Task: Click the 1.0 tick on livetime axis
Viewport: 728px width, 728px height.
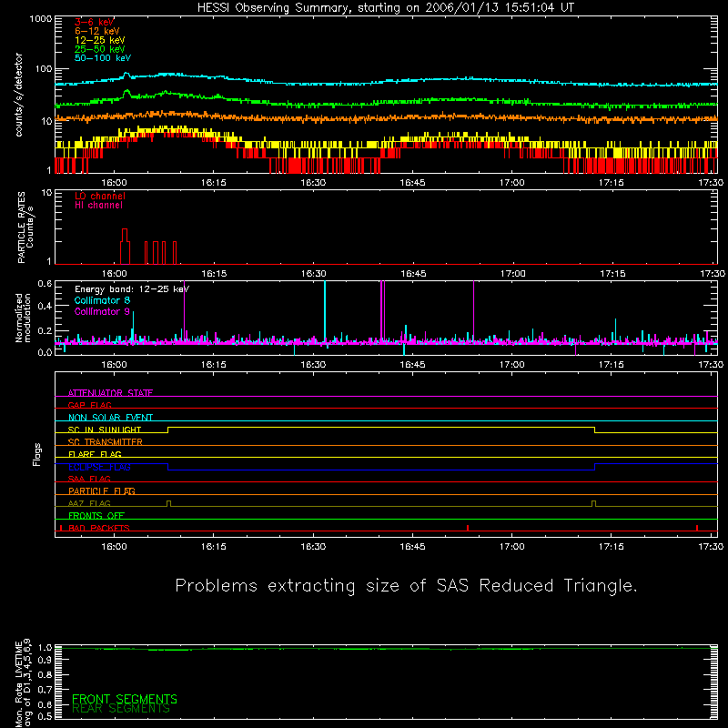Action: pyautogui.click(x=45, y=648)
